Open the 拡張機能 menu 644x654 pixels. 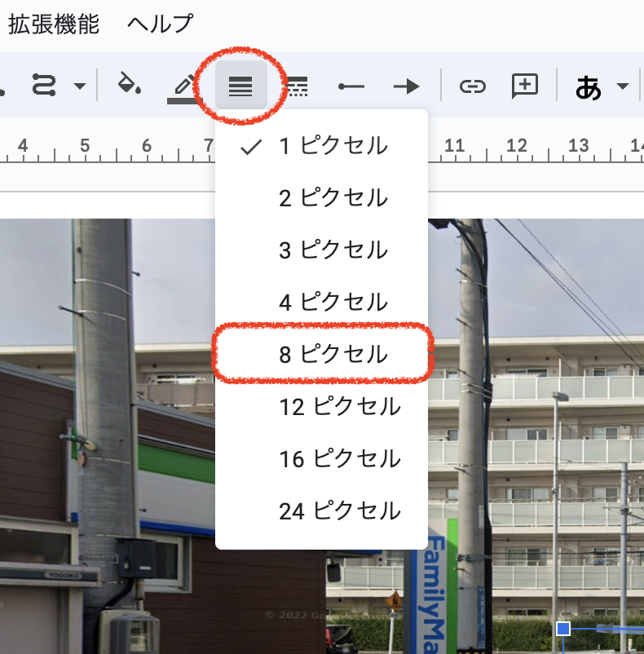[x=54, y=24]
